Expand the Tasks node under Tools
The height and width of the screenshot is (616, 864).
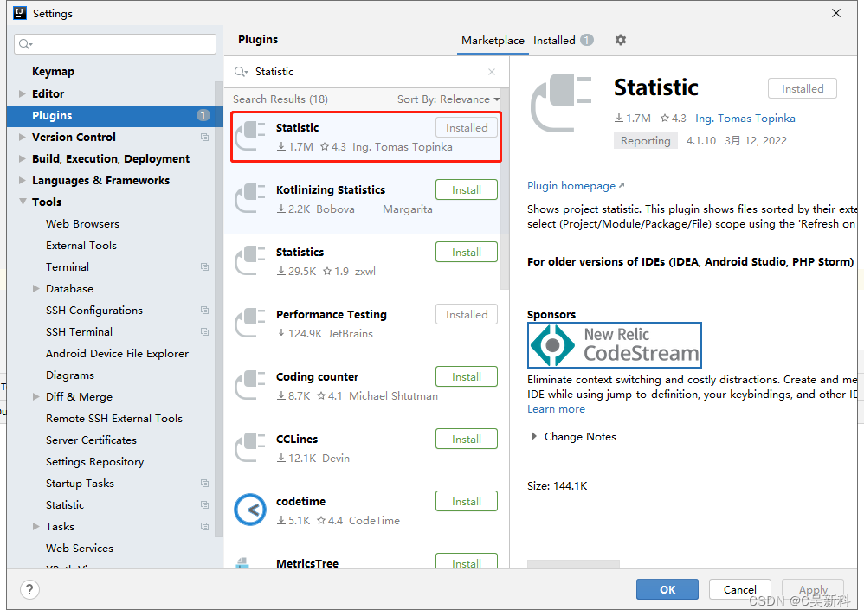point(35,527)
